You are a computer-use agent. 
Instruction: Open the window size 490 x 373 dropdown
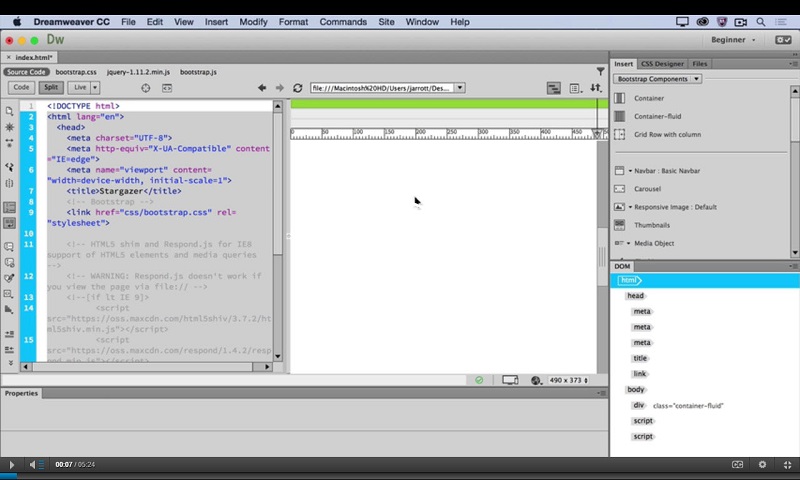pyautogui.click(x=568, y=380)
